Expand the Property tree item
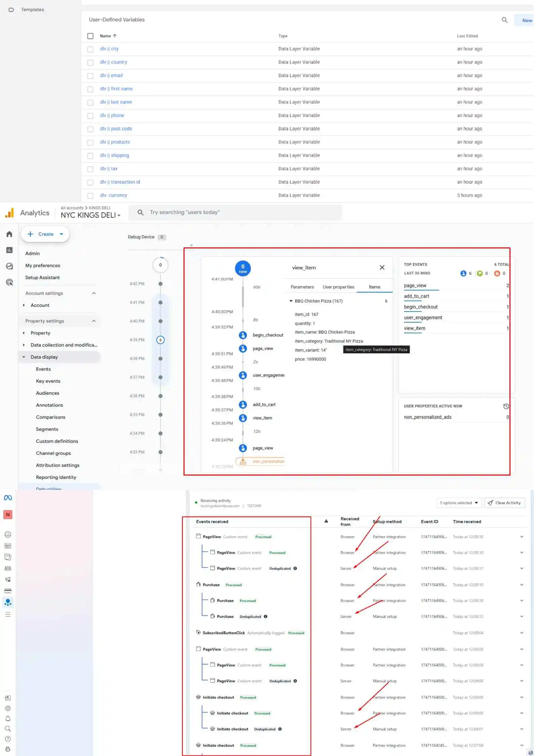 tap(24, 333)
